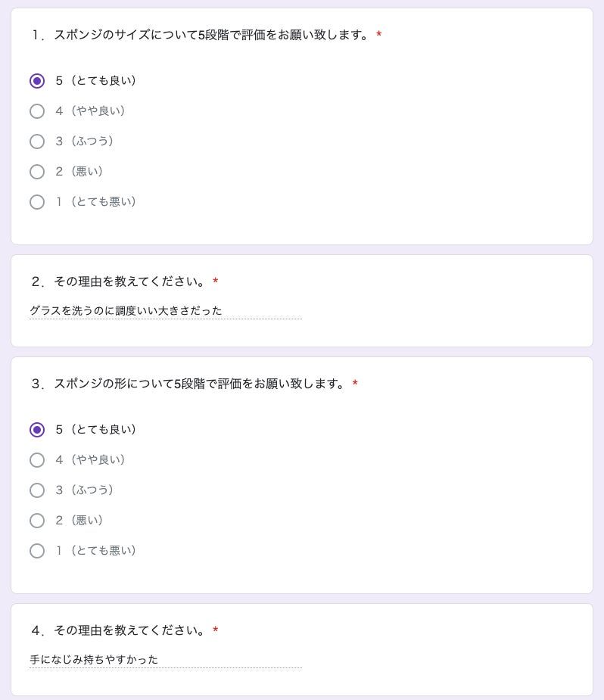Select shape rating 5 (とても良い)
604x700 pixels.
[37, 430]
